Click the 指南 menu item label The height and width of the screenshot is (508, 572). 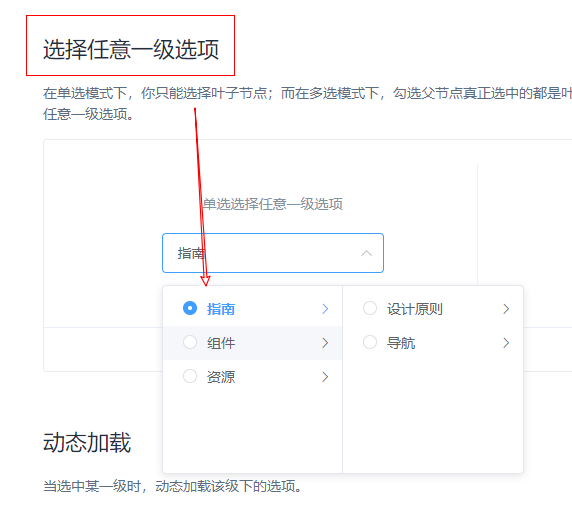click(x=221, y=309)
